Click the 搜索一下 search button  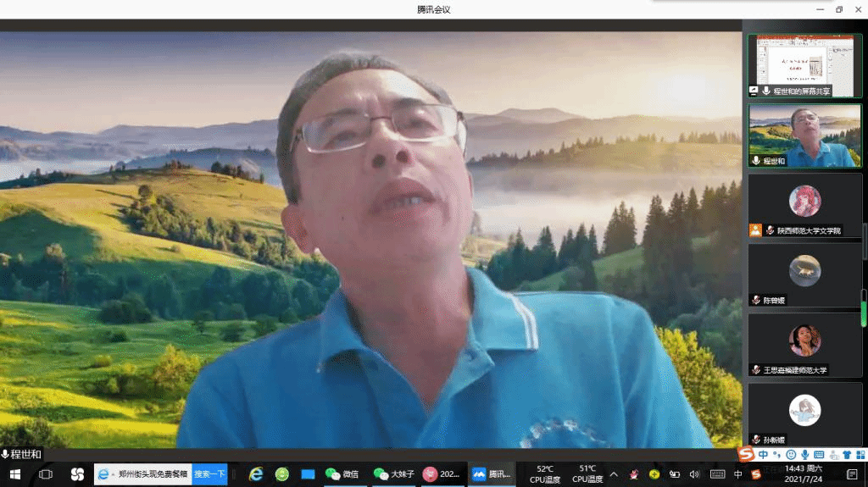[x=209, y=474]
